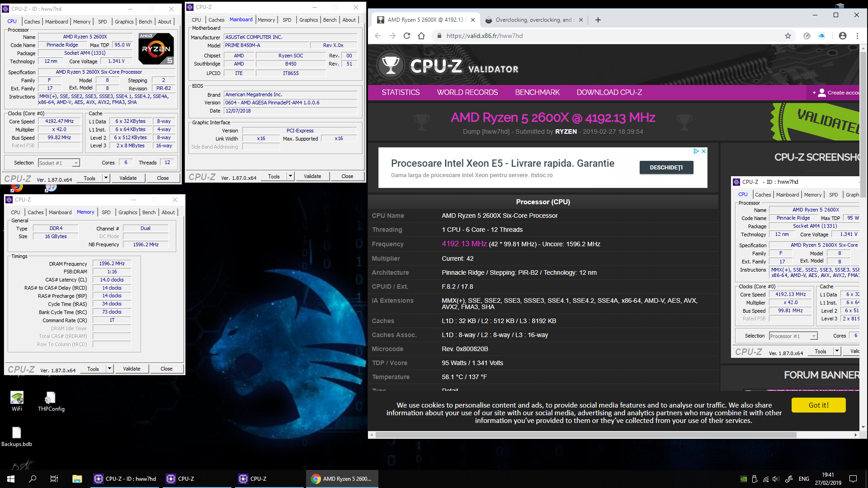Open File Explorer from taskbar
Screen dimensions: 868x488
pyautogui.click(x=77, y=479)
